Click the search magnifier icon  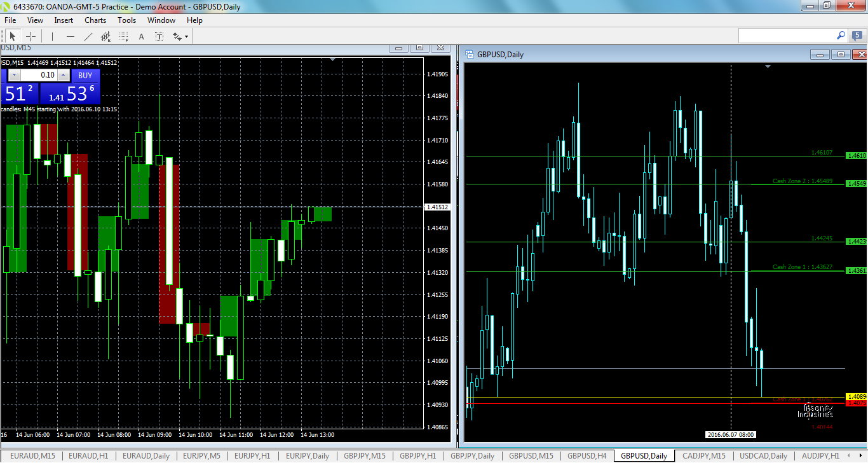(840, 36)
